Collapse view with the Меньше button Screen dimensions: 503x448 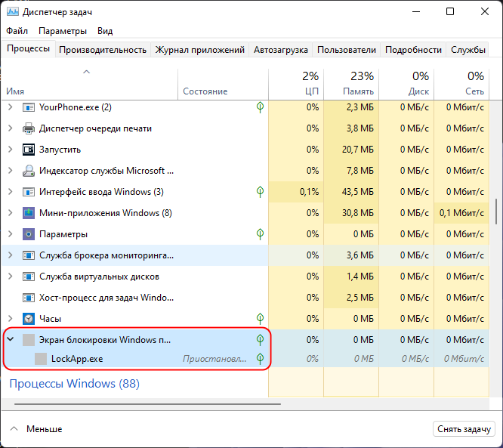click(x=36, y=429)
